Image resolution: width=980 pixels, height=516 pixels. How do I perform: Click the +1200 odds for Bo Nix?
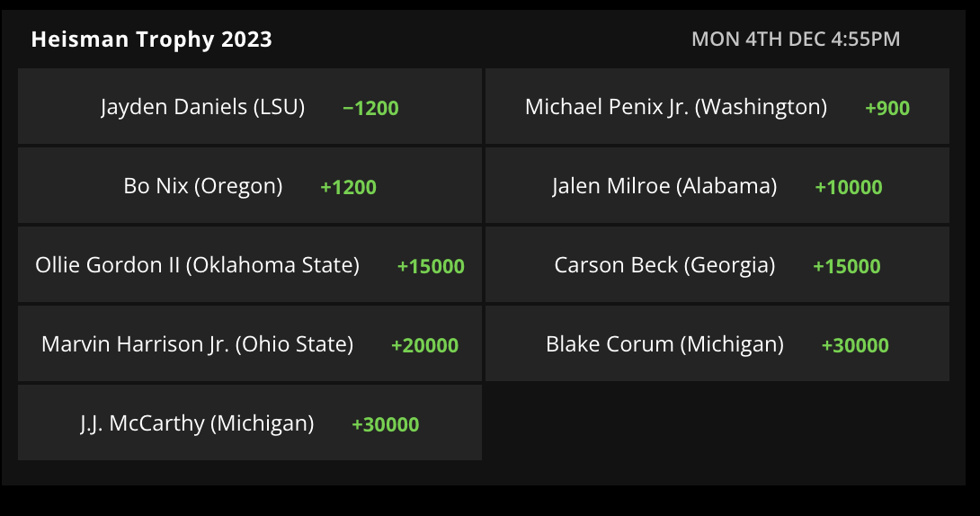coord(348,188)
